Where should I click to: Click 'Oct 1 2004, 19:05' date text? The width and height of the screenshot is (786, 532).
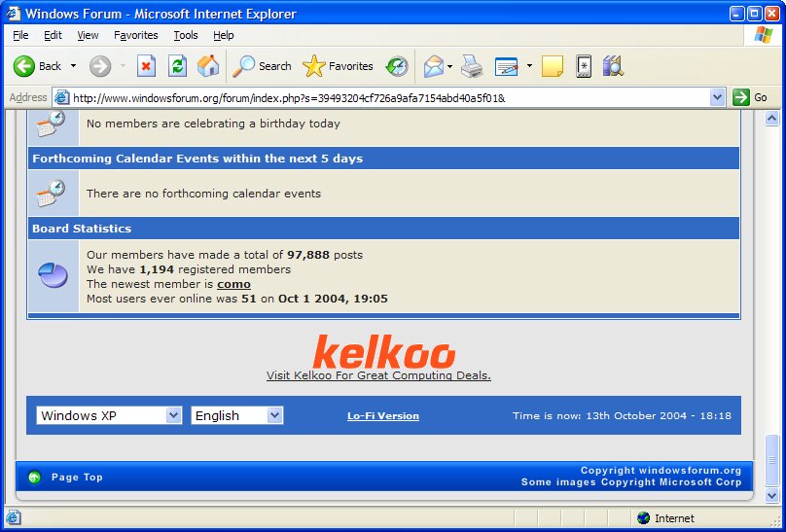(x=333, y=299)
